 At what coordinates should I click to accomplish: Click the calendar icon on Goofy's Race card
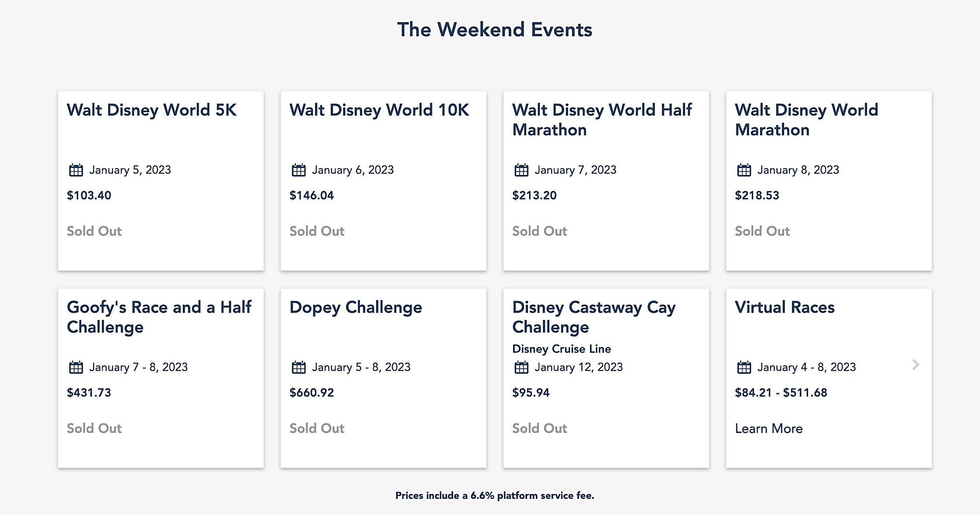pos(77,367)
